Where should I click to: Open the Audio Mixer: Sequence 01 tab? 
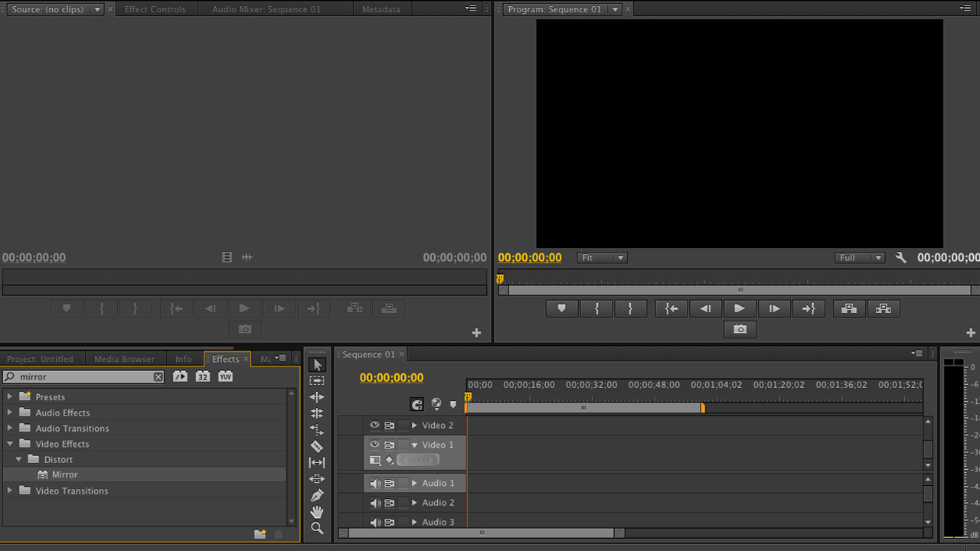pos(266,9)
